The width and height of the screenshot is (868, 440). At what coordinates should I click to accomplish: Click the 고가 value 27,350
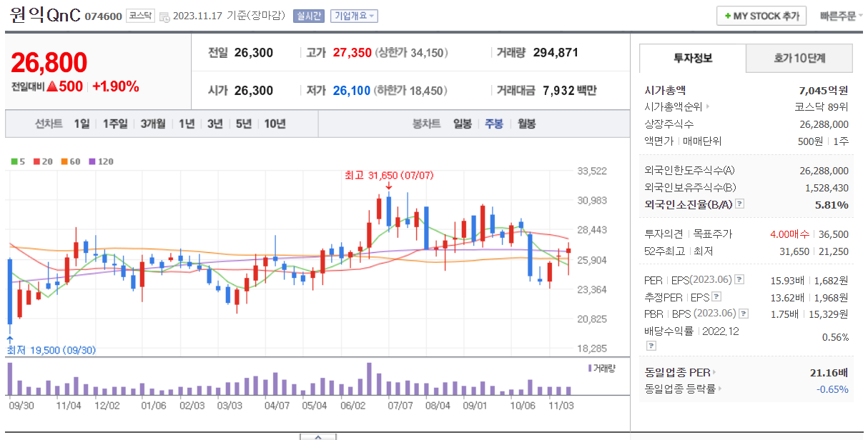click(x=352, y=53)
